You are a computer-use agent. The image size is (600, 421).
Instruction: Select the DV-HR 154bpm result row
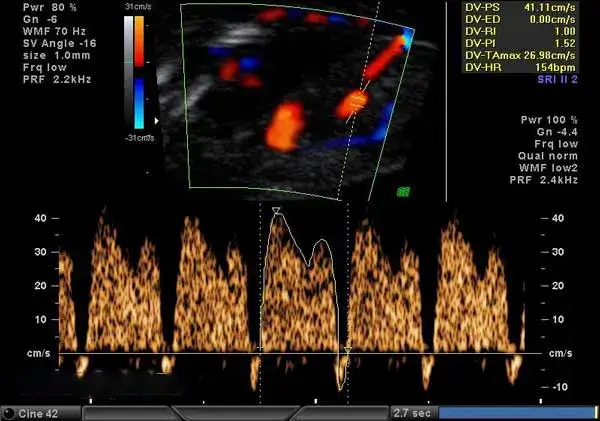pos(528,69)
